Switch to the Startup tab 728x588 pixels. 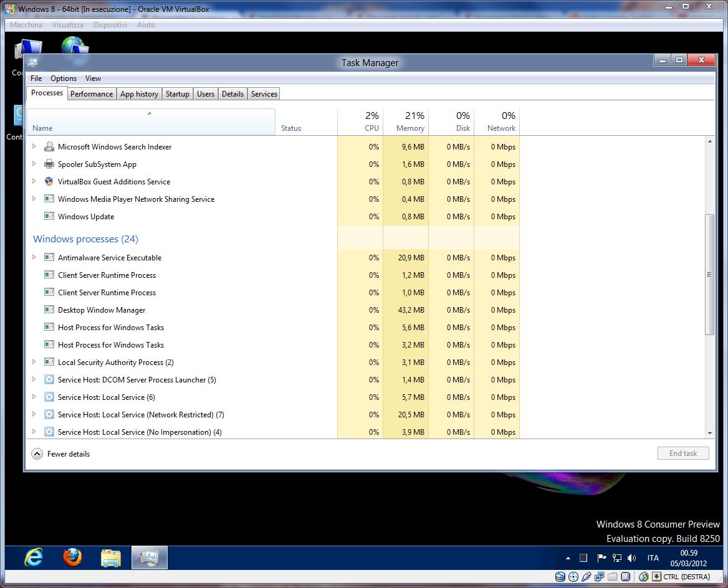coord(178,94)
